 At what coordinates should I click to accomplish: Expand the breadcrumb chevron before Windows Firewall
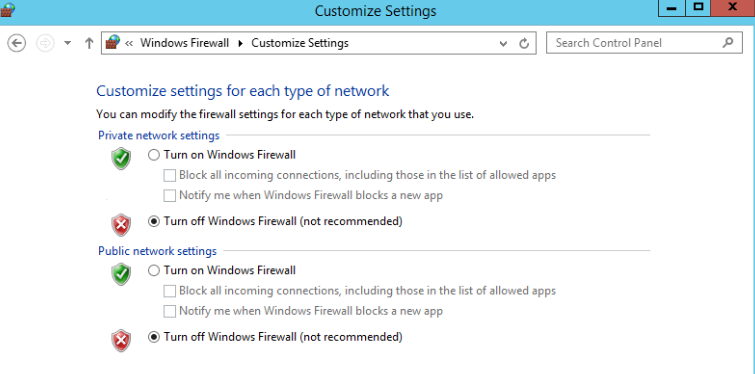tap(129, 43)
